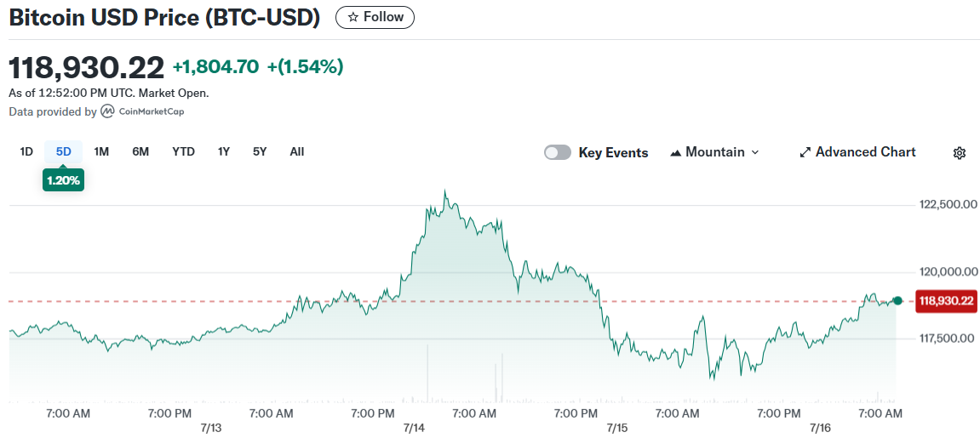Select the 1M range tab
This screenshot has height=438, width=980.
coord(102,151)
